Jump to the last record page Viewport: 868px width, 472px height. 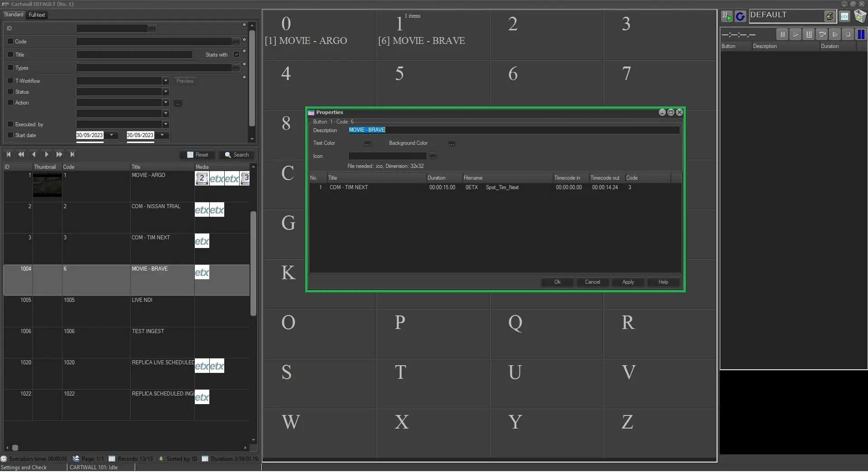(72, 155)
